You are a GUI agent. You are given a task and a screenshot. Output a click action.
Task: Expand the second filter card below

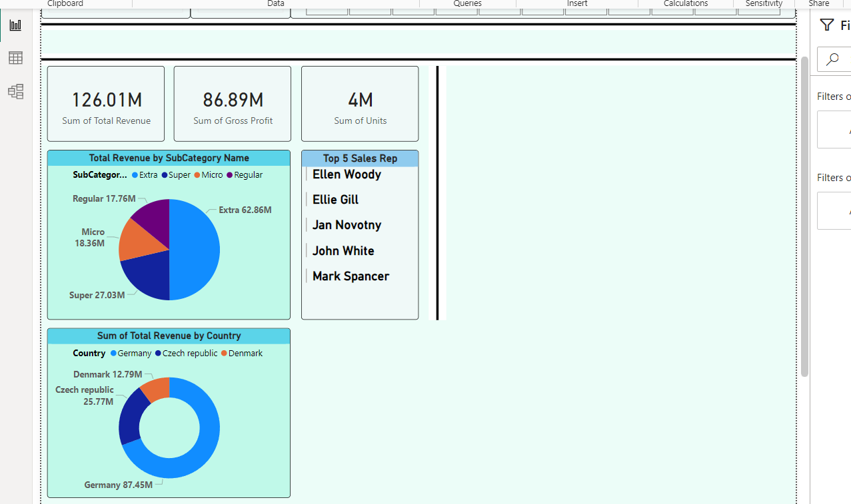click(836, 210)
